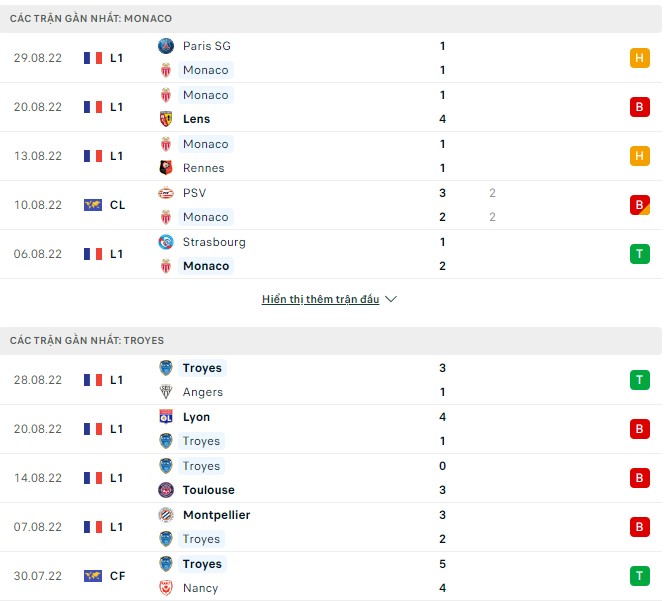
Task: Click the Toulouse team badge
Action: click(166, 490)
